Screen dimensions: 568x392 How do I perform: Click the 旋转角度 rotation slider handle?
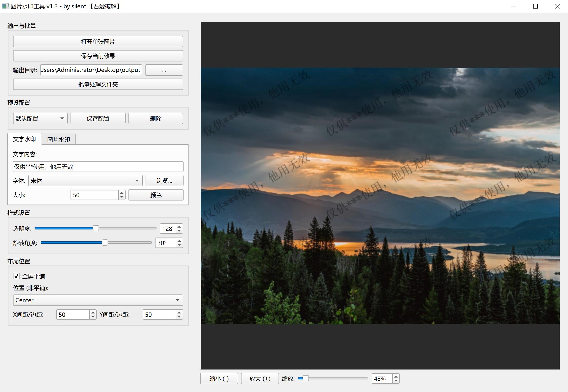(x=105, y=243)
